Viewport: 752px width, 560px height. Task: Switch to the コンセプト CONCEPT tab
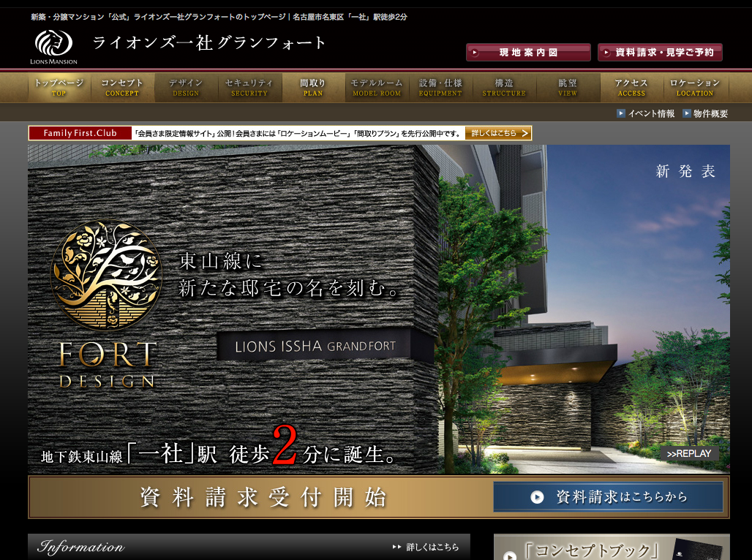(x=122, y=88)
